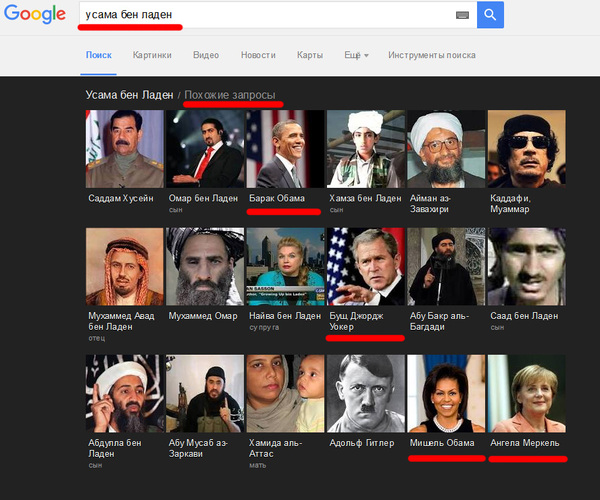Image resolution: width=600 pixels, height=500 pixels.
Task: Go to the 'Новости' tab
Action: click(258, 55)
